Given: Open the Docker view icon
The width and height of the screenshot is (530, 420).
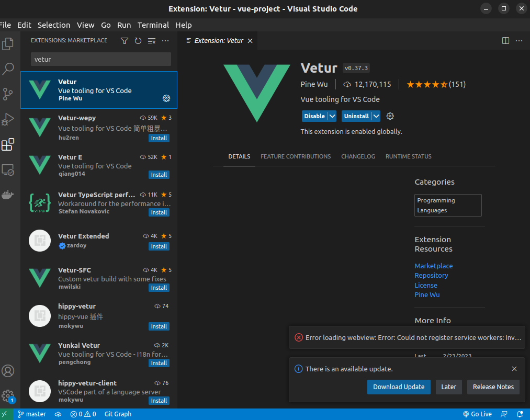Looking at the screenshot, I should coord(8,195).
